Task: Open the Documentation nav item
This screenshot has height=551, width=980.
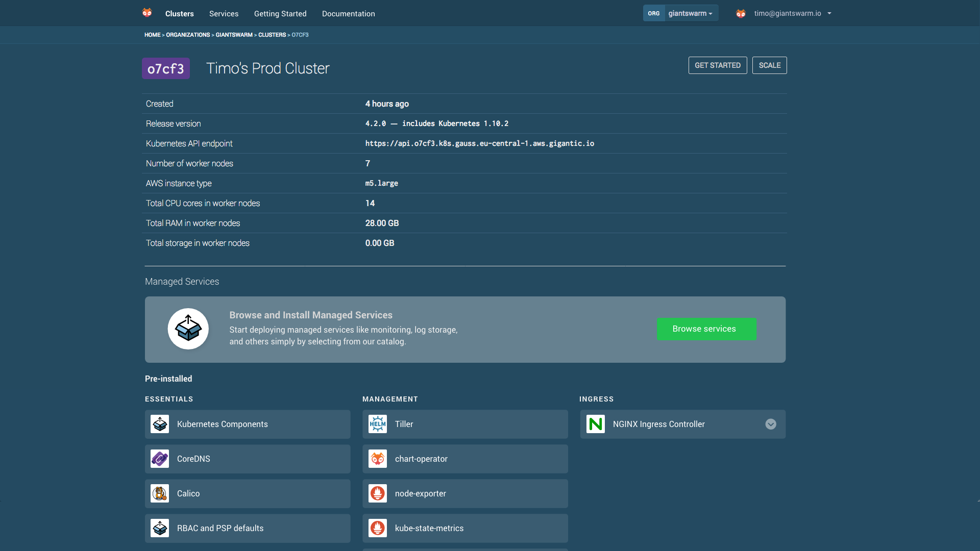Action: point(349,14)
